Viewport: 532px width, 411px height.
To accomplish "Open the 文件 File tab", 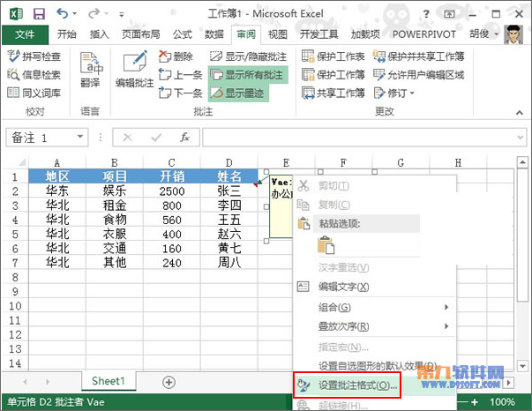I will [25, 34].
